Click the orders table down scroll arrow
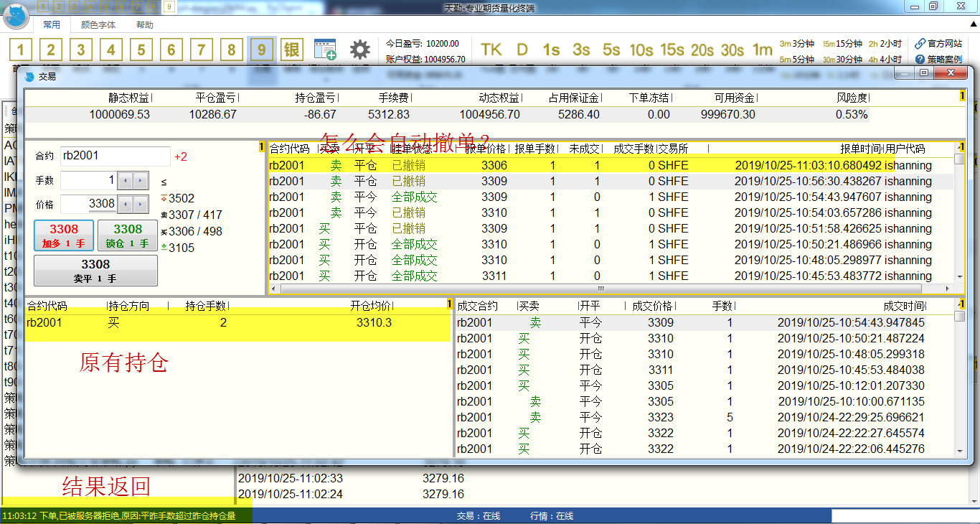This screenshot has width=980, height=524. click(x=960, y=277)
